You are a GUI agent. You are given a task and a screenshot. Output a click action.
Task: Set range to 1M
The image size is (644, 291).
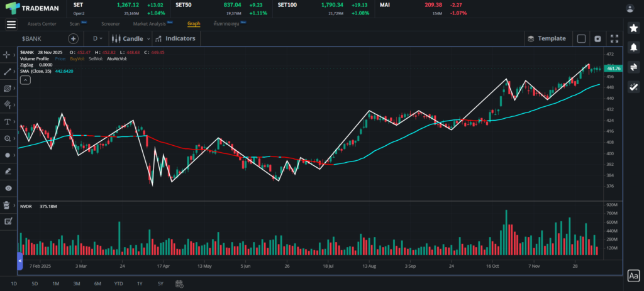coord(56,283)
